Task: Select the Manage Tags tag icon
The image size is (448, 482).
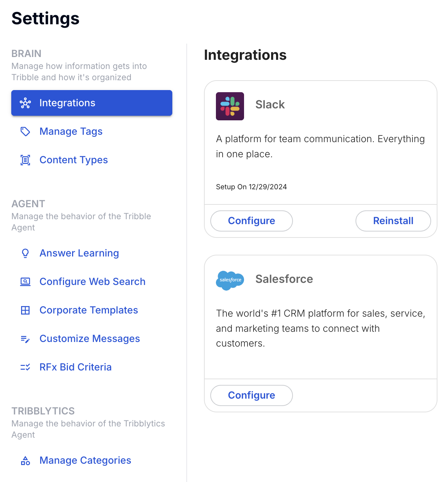Action: 25,132
